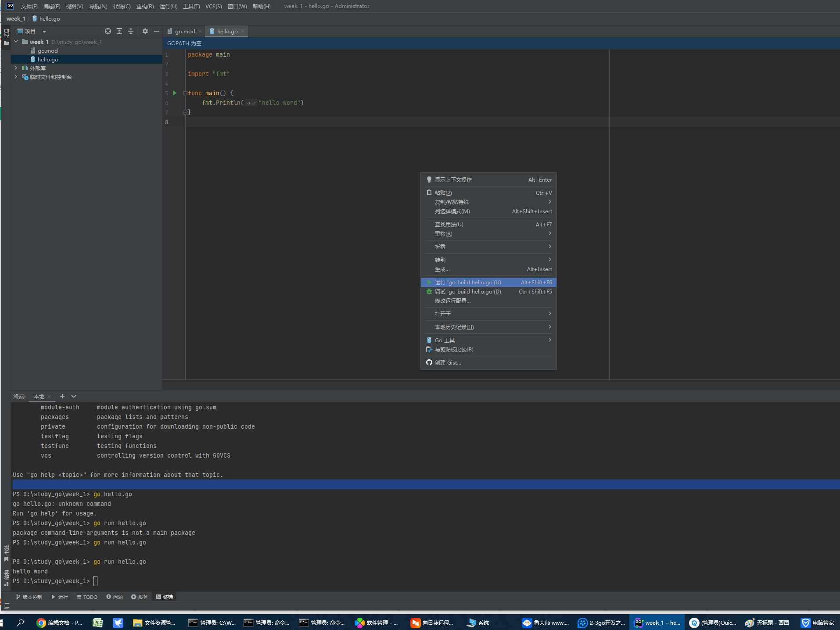The height and width of the screenshot is (630, 840).
Task: Toggle code folding at func main line
Action: (185, 93)
